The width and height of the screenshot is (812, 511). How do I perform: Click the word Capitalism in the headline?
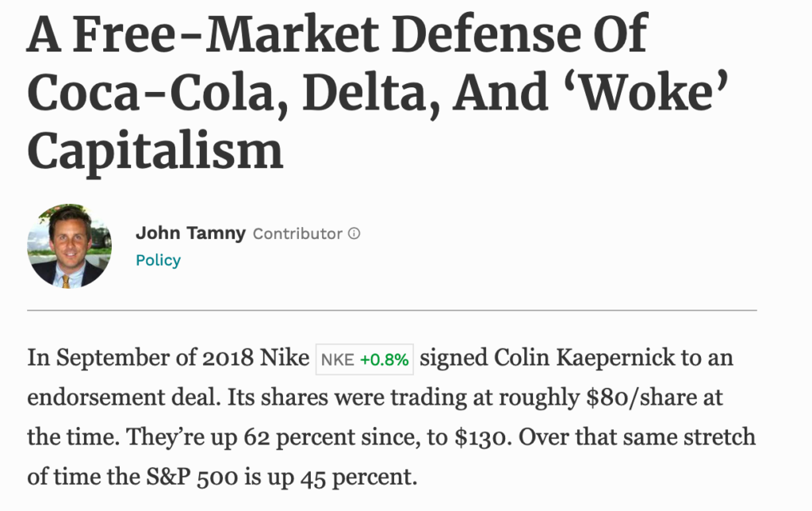(155, 151)
